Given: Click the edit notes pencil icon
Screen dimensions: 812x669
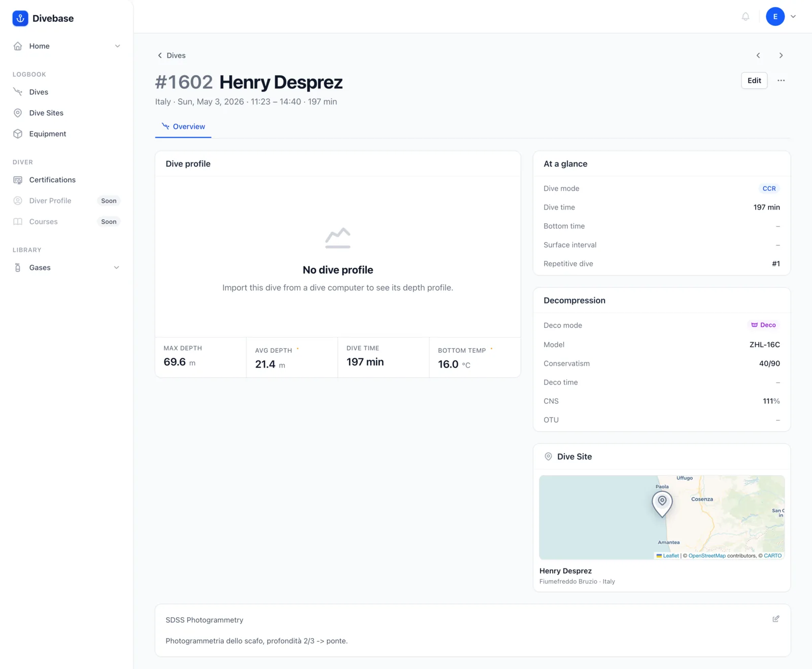Looking at the screenshot, I should [x=776, y=619].
